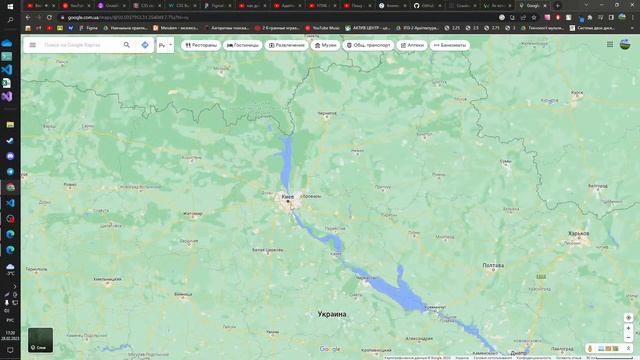Open the Windows Start menu
This screenshot has height=360, width=640.
pos(10,6)
